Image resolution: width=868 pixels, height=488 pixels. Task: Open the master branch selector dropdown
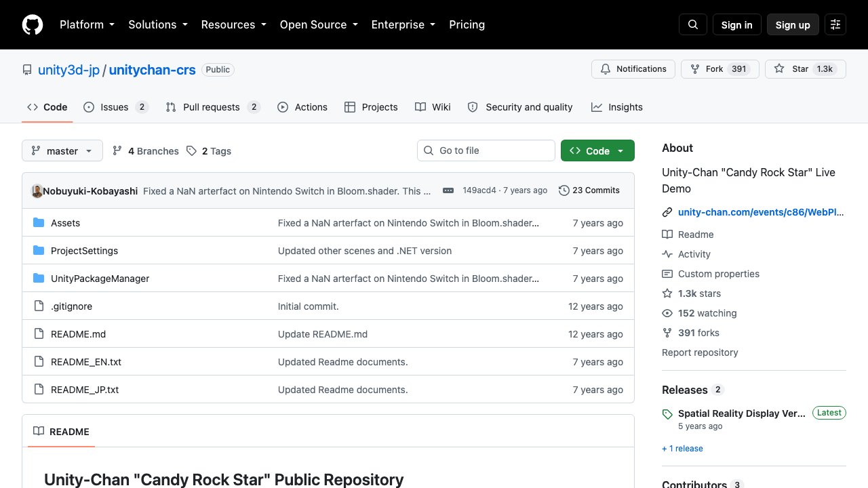(62, 150)
